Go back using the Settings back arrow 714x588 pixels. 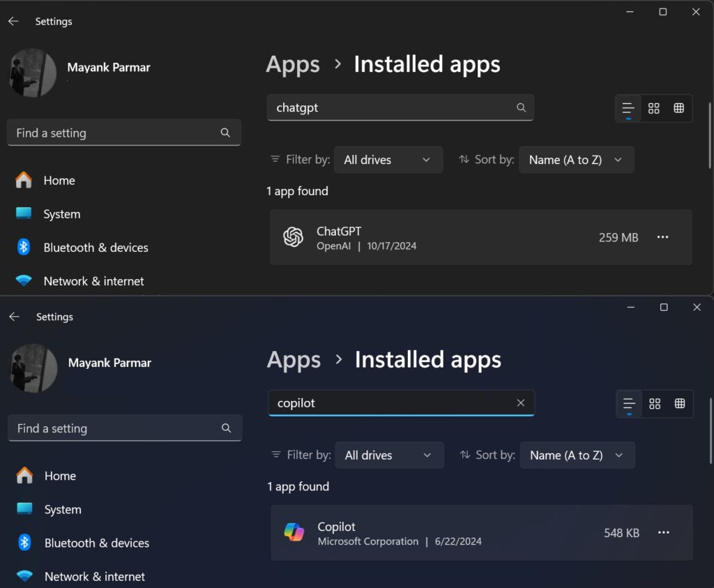pyautogui.click(x=13, y=21)
